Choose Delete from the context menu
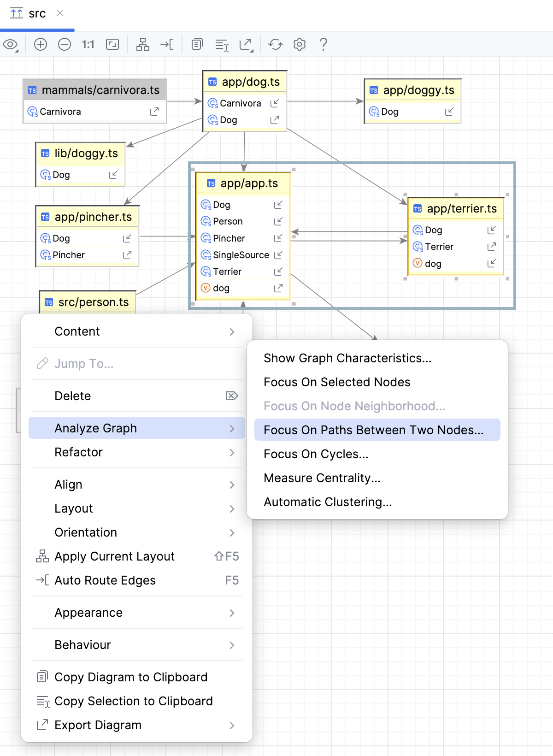The width and height of the screenshot is (553, 756). [x=137, y=396]
